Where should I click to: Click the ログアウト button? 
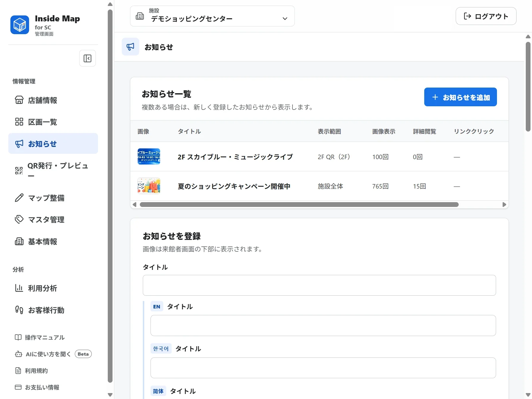486,16
